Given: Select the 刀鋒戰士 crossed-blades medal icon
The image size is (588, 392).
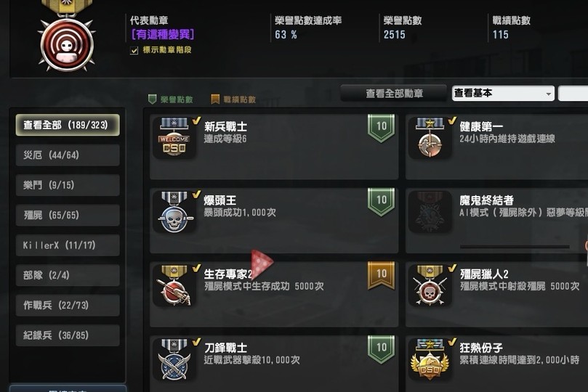Looking at the screenshot, I should [x=174, y=359].
